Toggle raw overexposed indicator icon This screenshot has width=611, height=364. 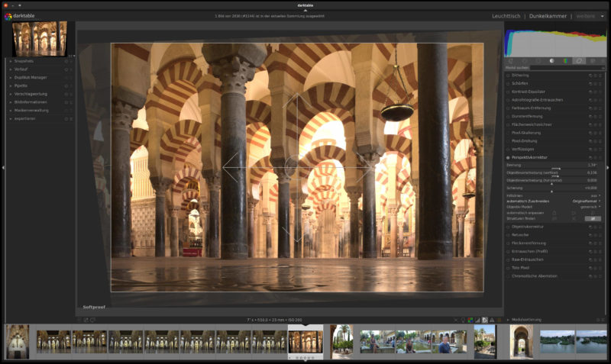point(477,320)
